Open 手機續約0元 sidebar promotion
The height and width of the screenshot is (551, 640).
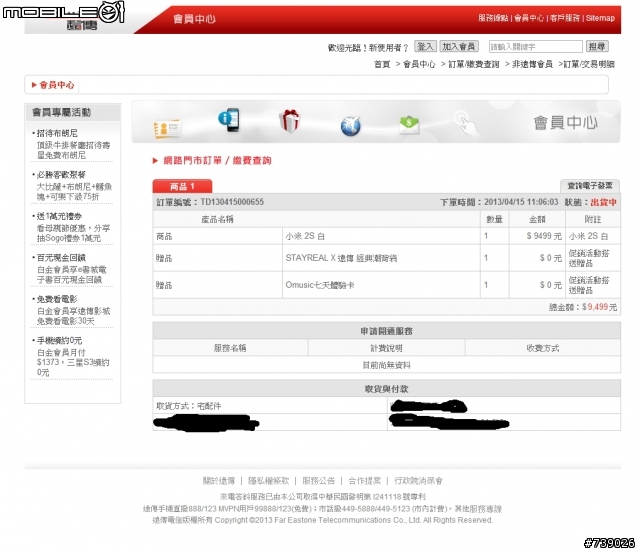(x=59, y=340)
